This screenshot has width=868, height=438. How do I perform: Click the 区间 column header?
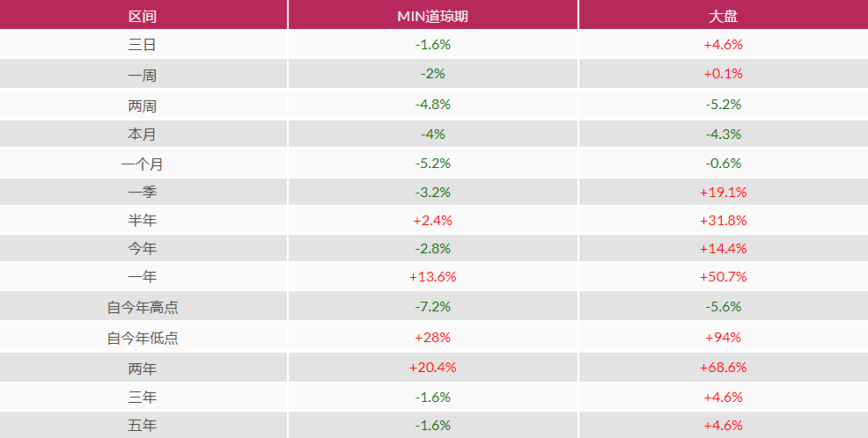tap(143, 16)
